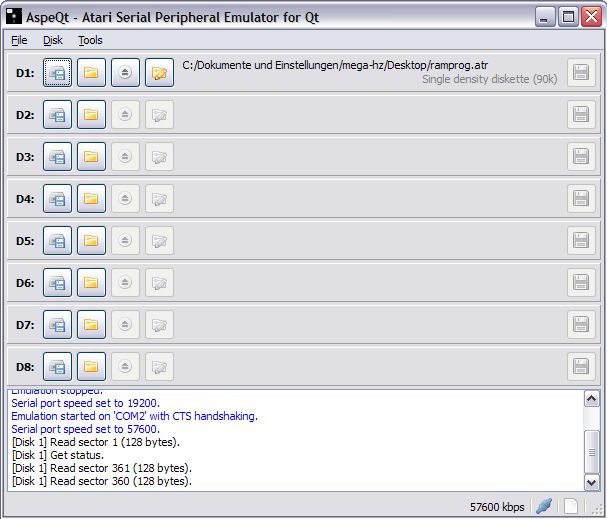Screen dimensions: 607x519
Task: Click the log scrollbar thumb
Action: point(592,452)
